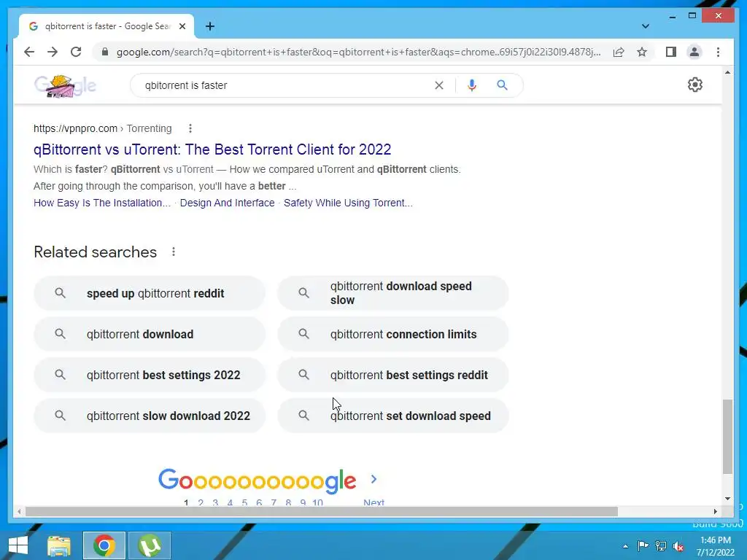
Task: Show hidden system tray icons
Action: [625, 546]
